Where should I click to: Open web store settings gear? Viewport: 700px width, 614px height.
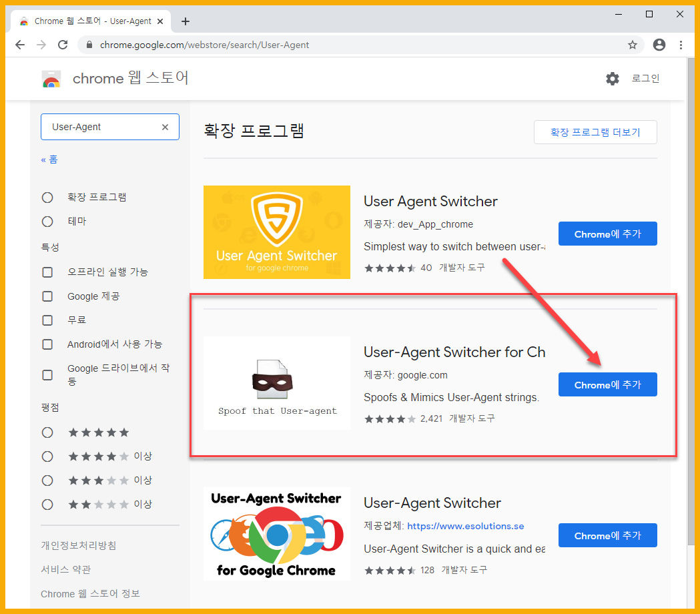(x=613, y=79)
